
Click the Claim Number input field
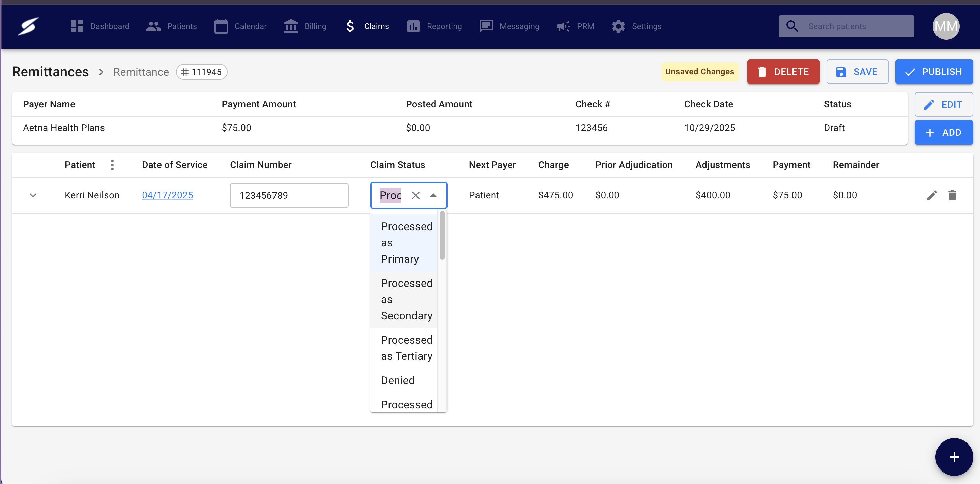tap(289, 195)
